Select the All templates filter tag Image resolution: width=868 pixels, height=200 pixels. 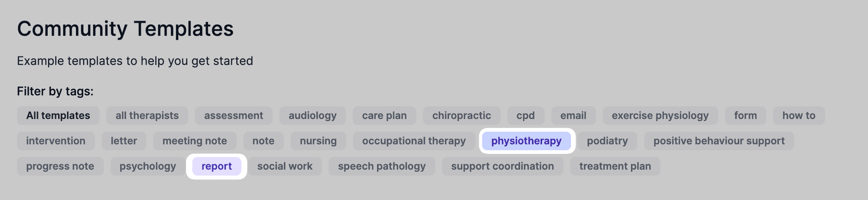tap(58, 116)
